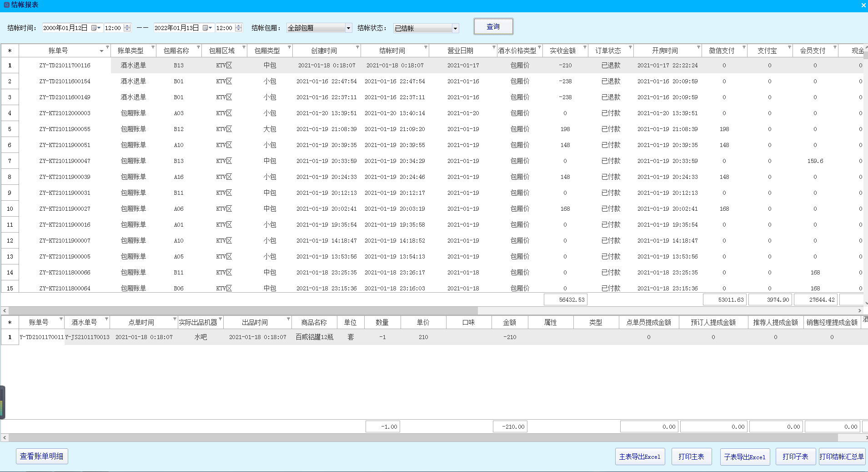The height and width of the screenshot is (472, 868).
Task: Open filter icon on main table 结帐时间 column
Action: (426, 47)
